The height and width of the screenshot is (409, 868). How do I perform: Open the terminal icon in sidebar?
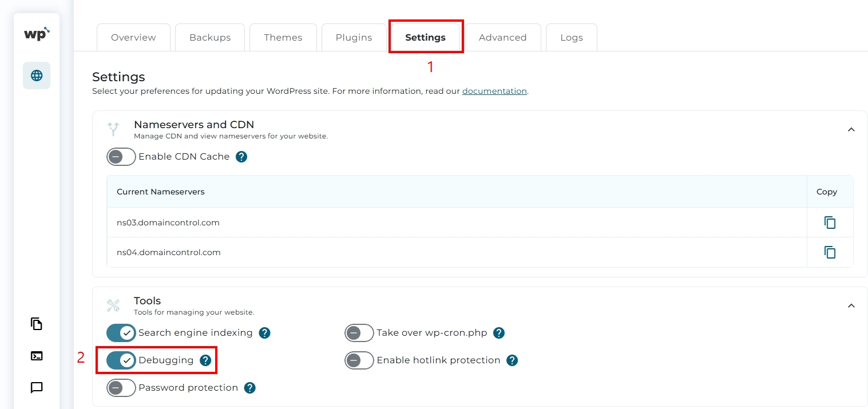37,356
